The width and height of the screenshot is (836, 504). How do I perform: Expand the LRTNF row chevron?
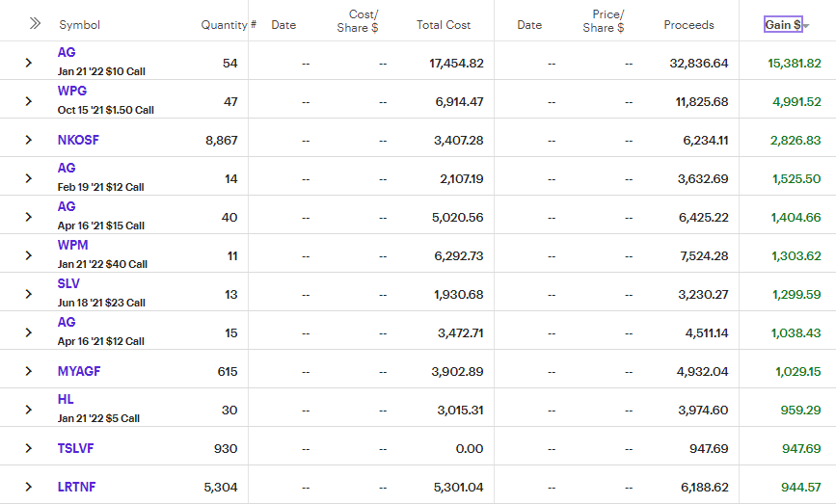(29, 487)
